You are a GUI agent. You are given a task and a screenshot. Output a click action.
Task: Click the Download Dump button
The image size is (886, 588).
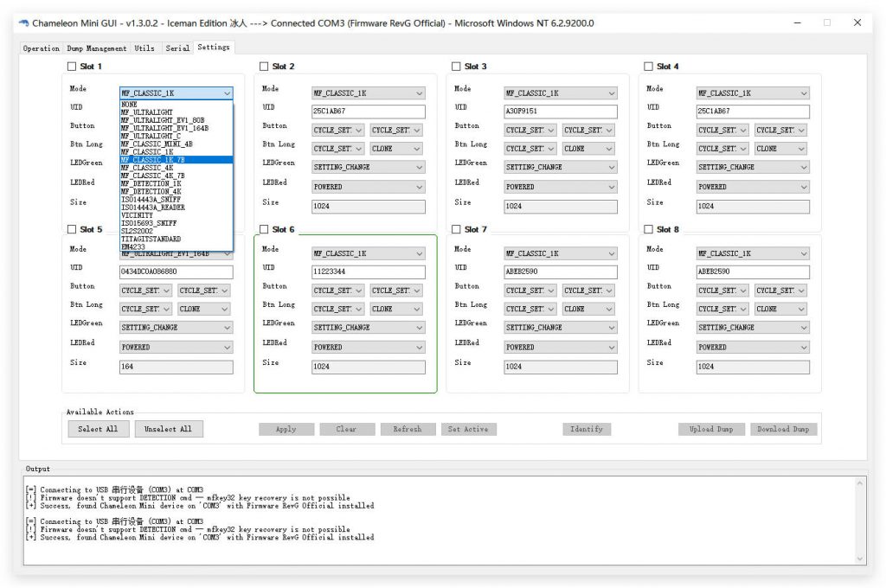tap(783, 428)
